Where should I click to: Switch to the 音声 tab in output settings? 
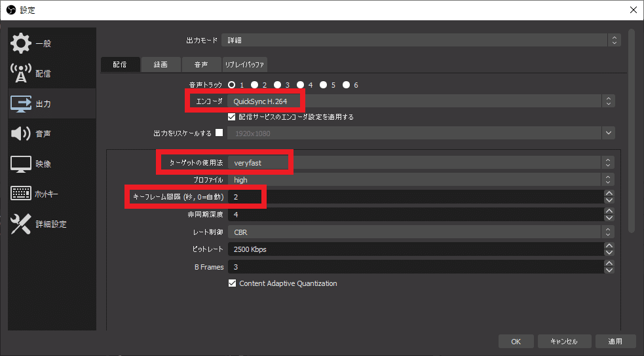coord(201,64)
